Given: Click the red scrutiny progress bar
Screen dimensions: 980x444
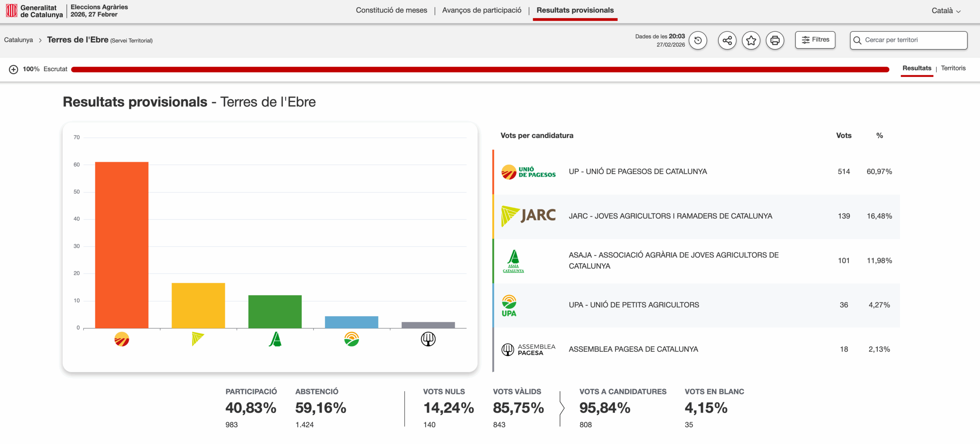Looking at the screenshot, I should click(x=480, y=69).
